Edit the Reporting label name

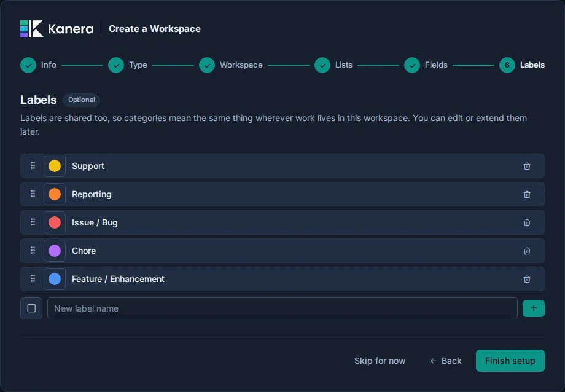pyautogui.click(x=92, y=194)
